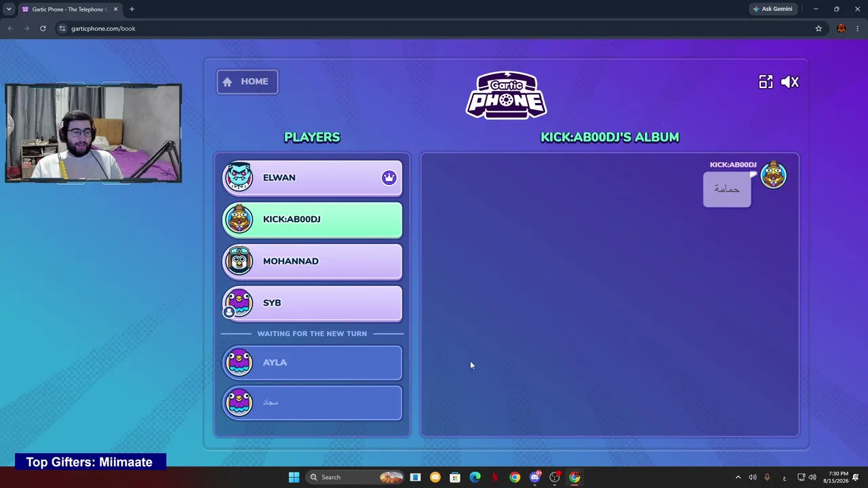
Task: Click AYLA's purple bird avatar
Action: 239,362
